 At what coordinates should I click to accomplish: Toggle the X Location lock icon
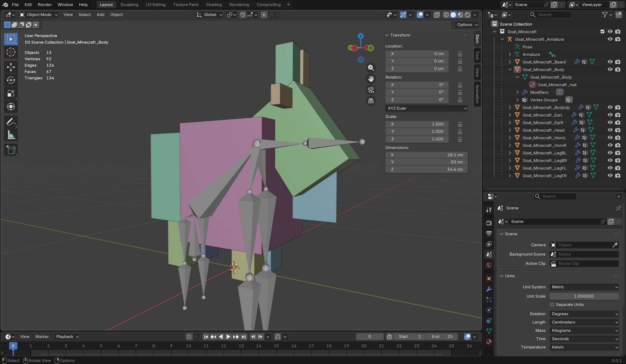[x=460, y=54]
